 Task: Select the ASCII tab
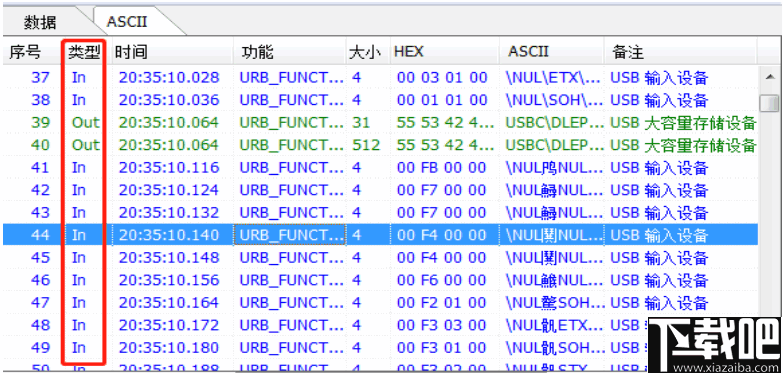click(x=127, y=21)
